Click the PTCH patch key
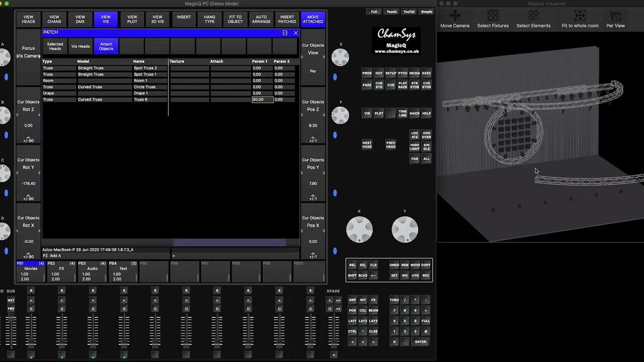This screenshot has height=362, width=644. coord(403,73)
